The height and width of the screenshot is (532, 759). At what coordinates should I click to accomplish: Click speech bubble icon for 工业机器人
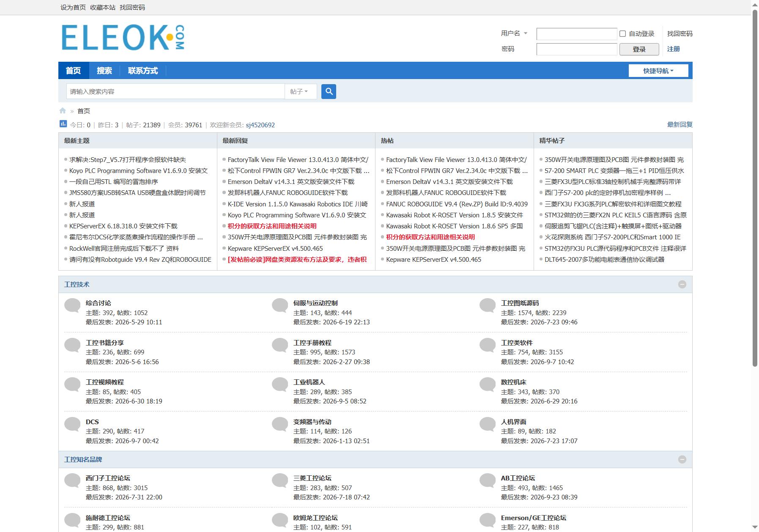pos(280,384)
